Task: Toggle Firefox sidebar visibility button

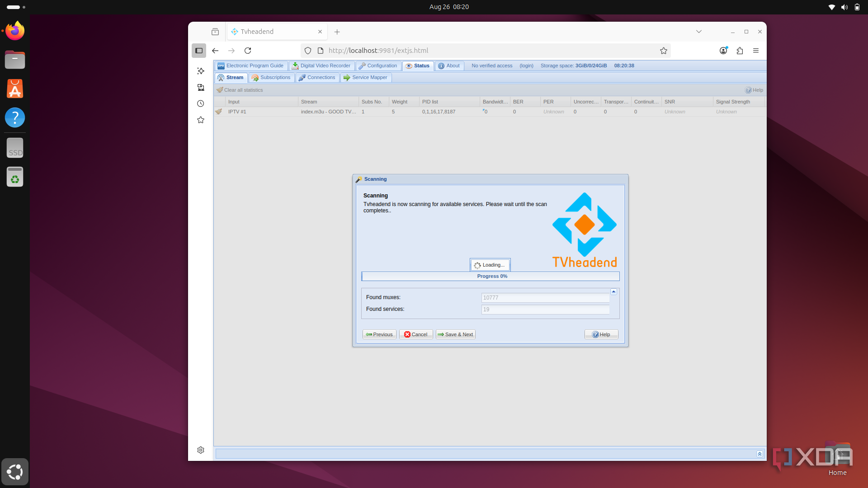Action: coord(199,51)
